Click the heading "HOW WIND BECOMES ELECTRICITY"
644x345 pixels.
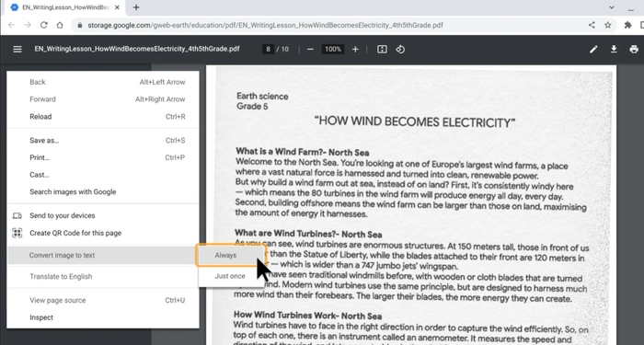[415, 122]
